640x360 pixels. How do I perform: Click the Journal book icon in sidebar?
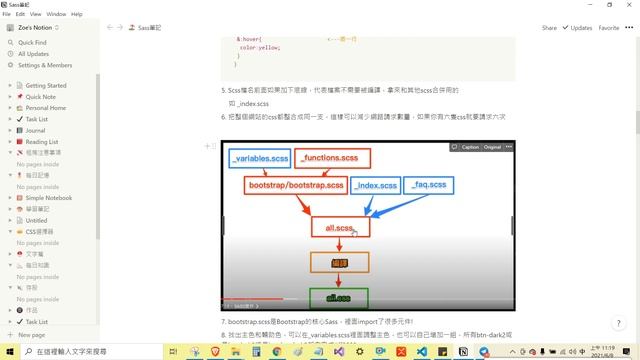tap(20, 130)
